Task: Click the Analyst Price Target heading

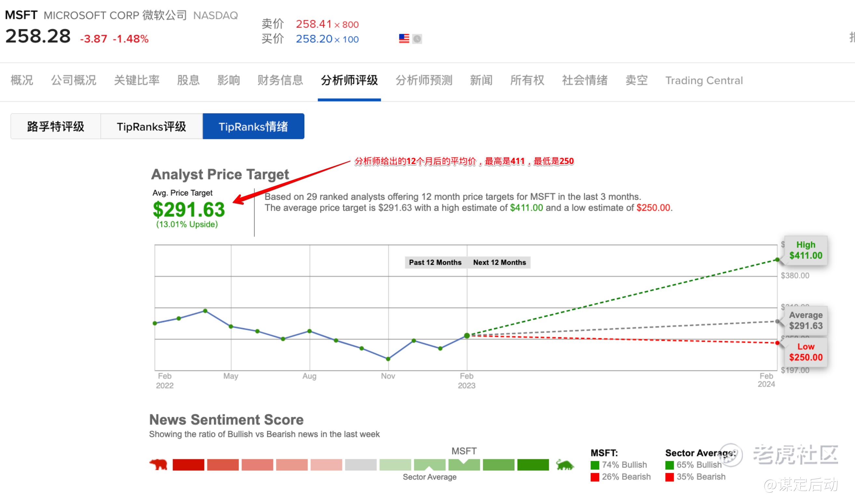Action: (220, 174)
